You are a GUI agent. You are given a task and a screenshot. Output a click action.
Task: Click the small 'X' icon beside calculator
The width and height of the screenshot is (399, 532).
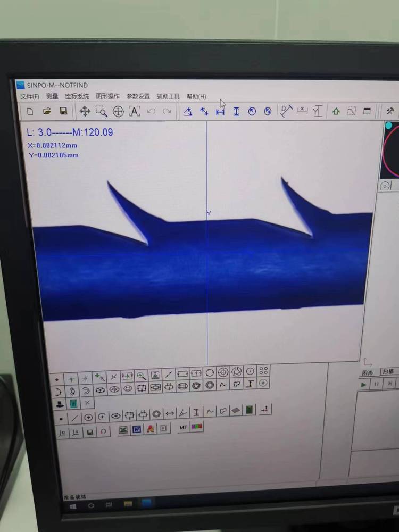pos(87,402)
